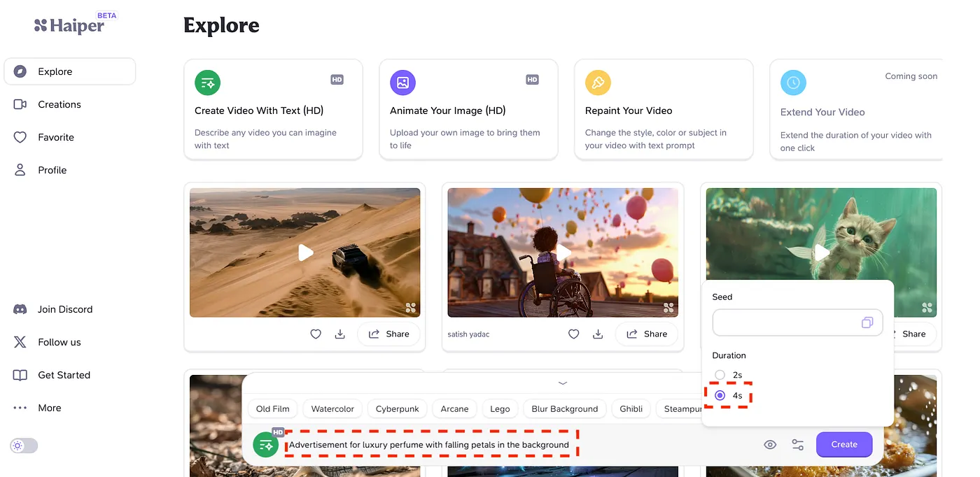Go to Creations in the sidebar
Image resolution: width=980 pixels, height=477 pixels.
pyautogui.click(x=47, y=104)
